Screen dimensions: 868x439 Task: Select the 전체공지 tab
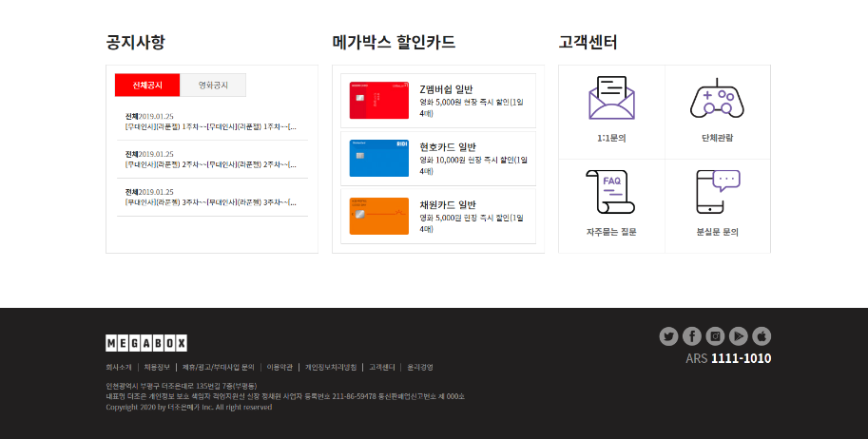coord(147,86)
